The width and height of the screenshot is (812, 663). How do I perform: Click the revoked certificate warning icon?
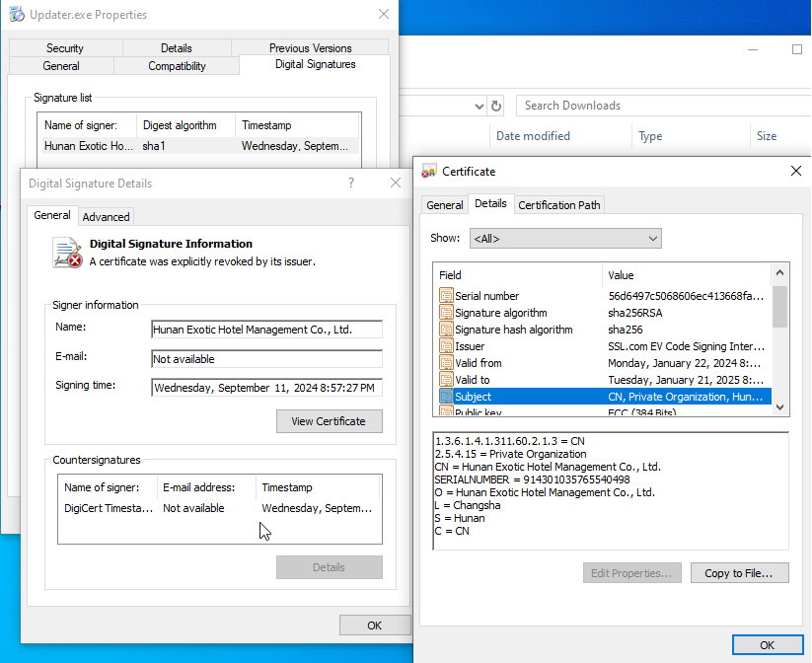67,254
